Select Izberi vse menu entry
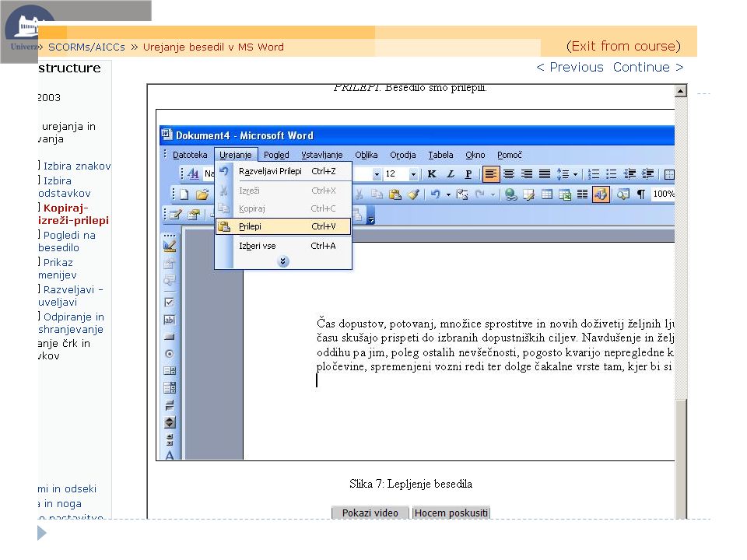 pyautogui.click(x=284, y=247)
